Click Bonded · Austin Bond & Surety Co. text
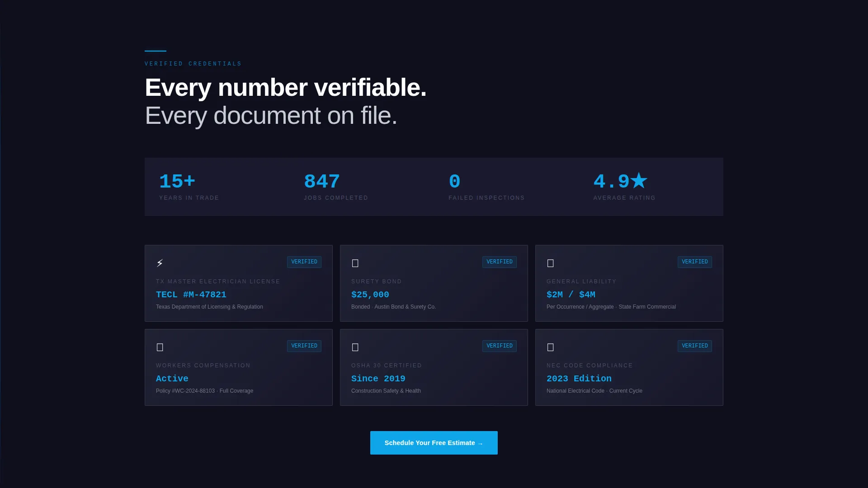 click(x=393, y=307)
